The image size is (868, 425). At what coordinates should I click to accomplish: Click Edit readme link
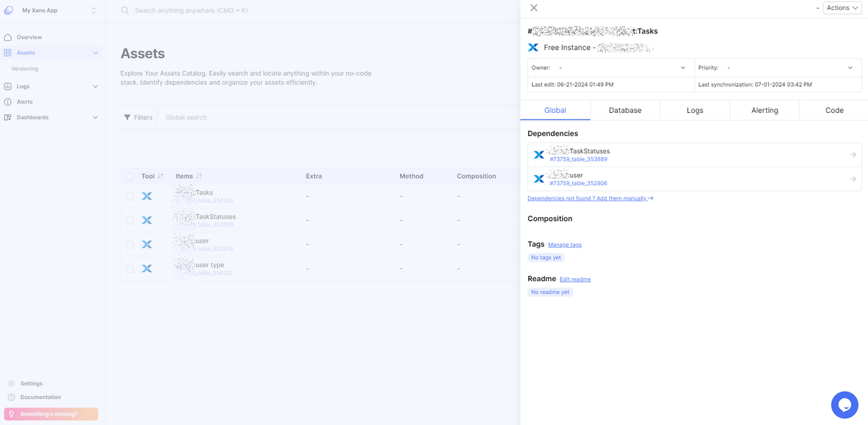tap(575, 279)
